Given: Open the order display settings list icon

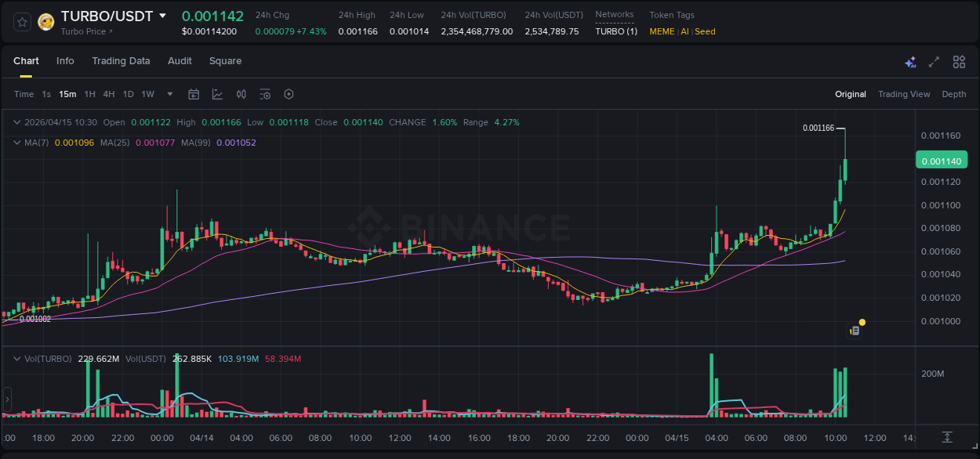Looking at the screenshot, I should (x=265, y=94).
